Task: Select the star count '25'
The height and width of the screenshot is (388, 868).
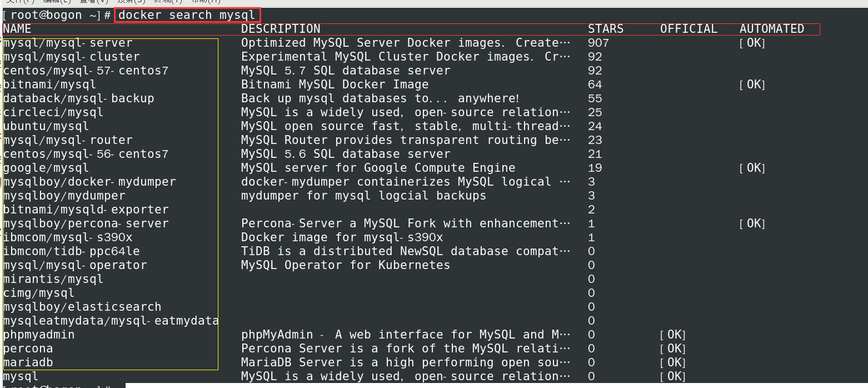Action: point(595,112)
